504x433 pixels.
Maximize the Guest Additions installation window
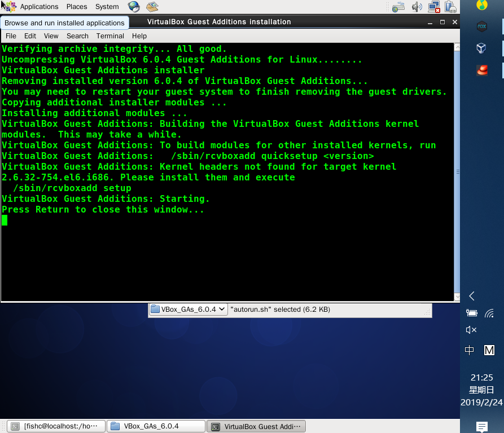442,22
